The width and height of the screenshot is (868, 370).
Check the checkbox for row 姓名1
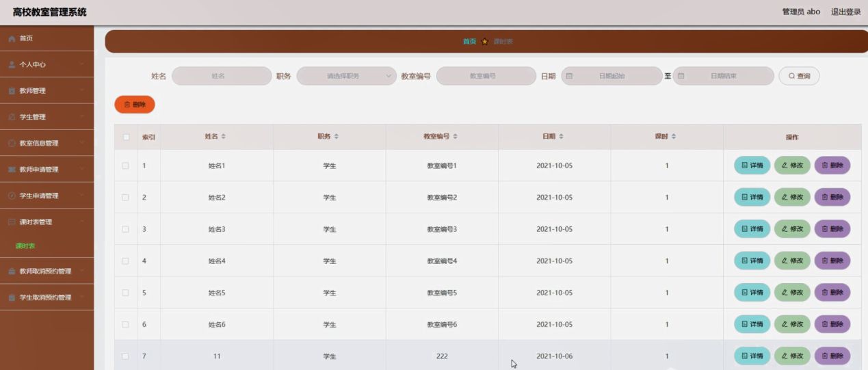point(125,166)
